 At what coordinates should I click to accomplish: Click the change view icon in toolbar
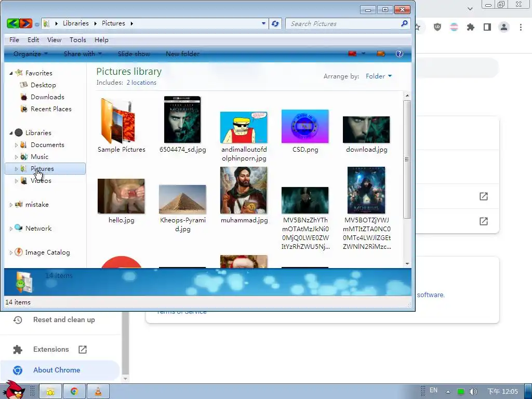(x=352, y=54)
